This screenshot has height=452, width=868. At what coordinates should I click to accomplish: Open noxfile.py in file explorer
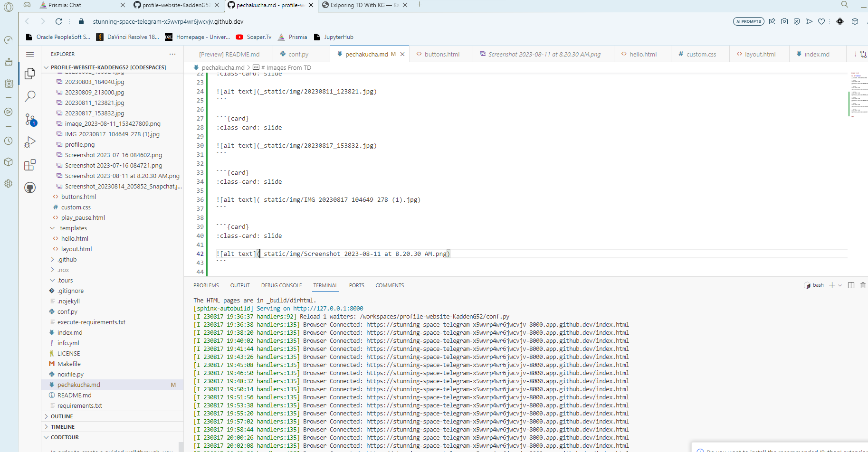(x=70, y=374)
